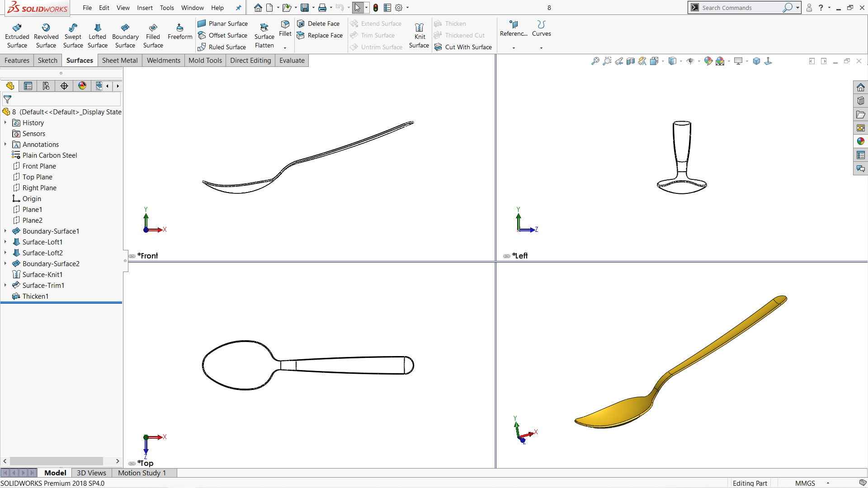Switch to the Sheet Metal tab
868x488 pixels.
pyautogui.click(x=120, y=61)
